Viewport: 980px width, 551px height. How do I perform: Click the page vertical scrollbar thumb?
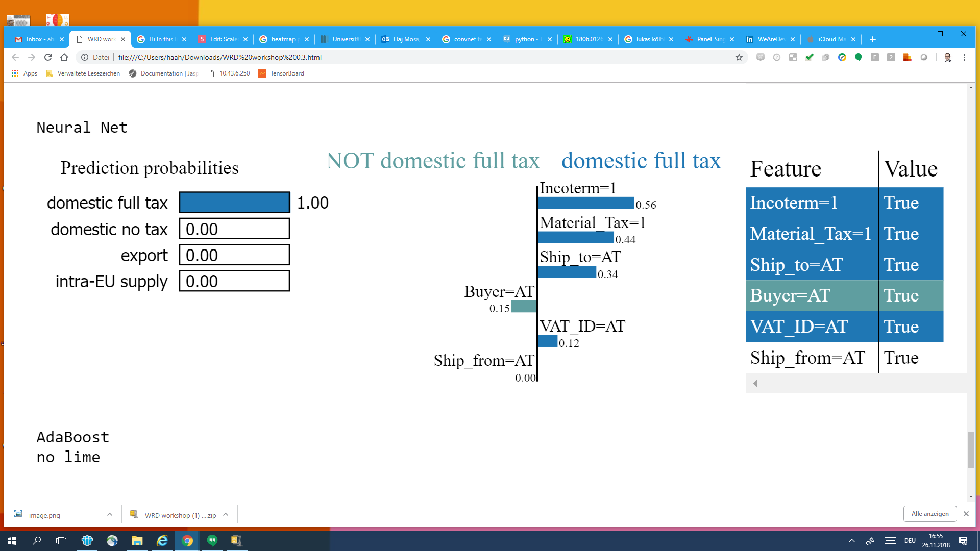click(x=970, y=450)
